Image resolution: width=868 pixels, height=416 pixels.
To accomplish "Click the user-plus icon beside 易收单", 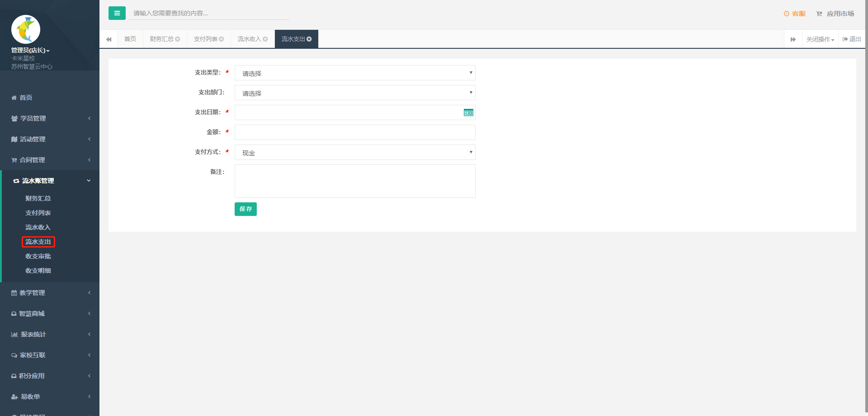I will point(14,397).
